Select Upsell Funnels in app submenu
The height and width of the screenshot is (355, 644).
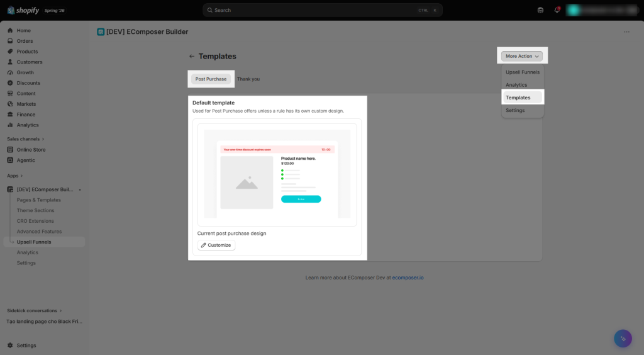click(x=45, y=242)
